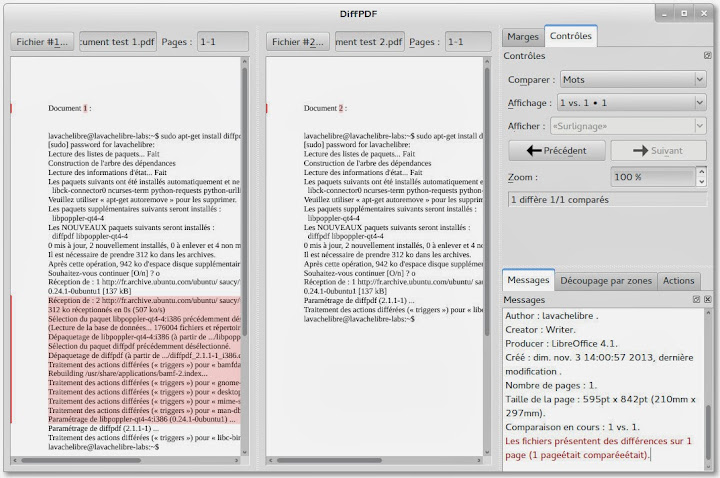Open Fichier #2 file chooser
The image size is (720, 478).
coord(298,42)
